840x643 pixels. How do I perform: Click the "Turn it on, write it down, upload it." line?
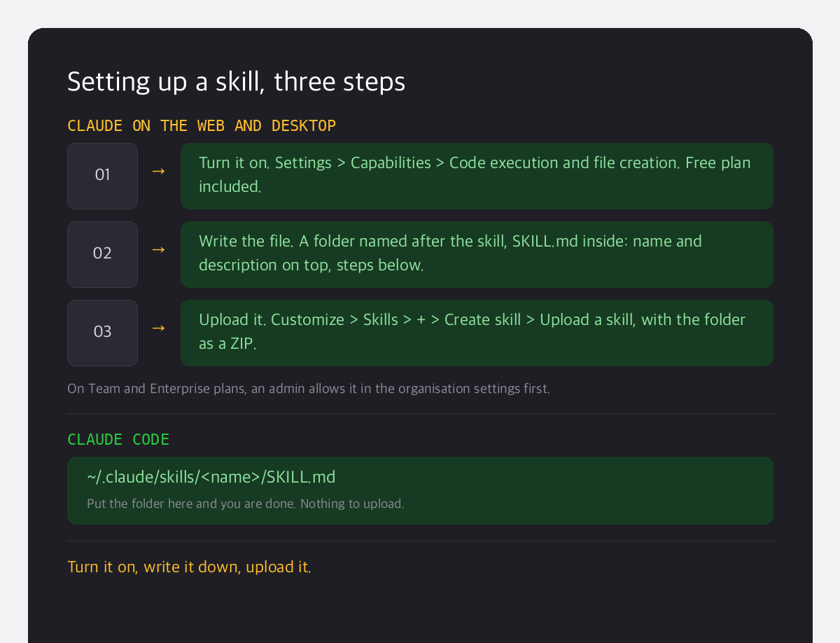tap(189, 567)
